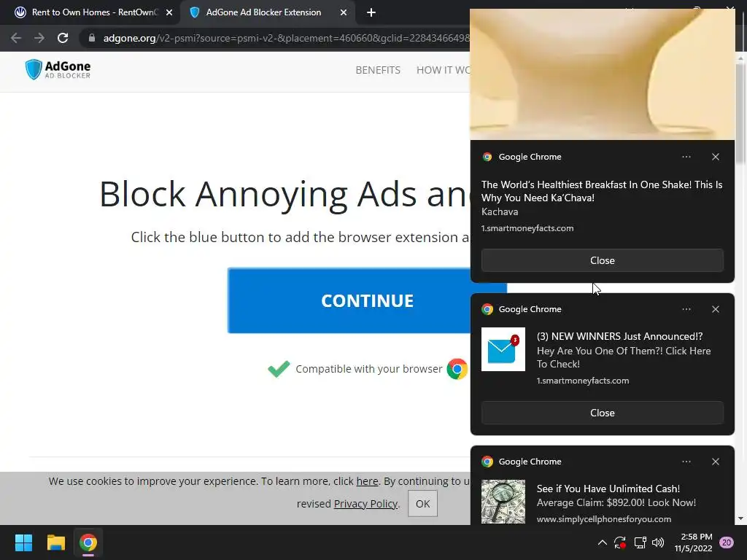This screenshot has width=747, height=560.
Task: Open the Windows Start menu
Action: click(23, 542)
